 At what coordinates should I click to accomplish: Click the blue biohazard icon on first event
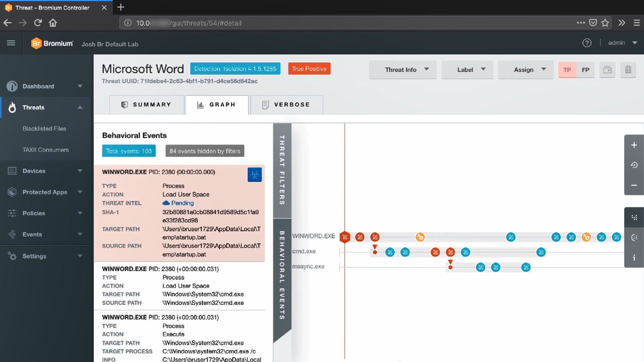point(255,175)
